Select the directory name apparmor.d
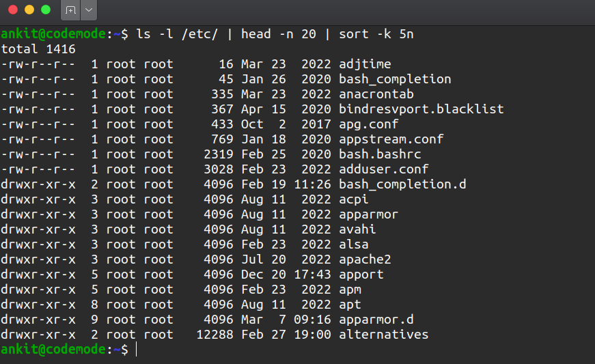 click(x=376, y=320)
